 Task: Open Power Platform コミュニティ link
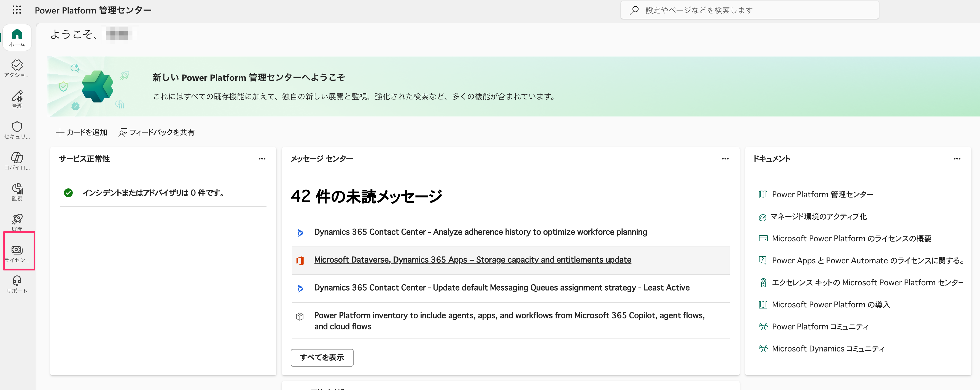point(819,327)
